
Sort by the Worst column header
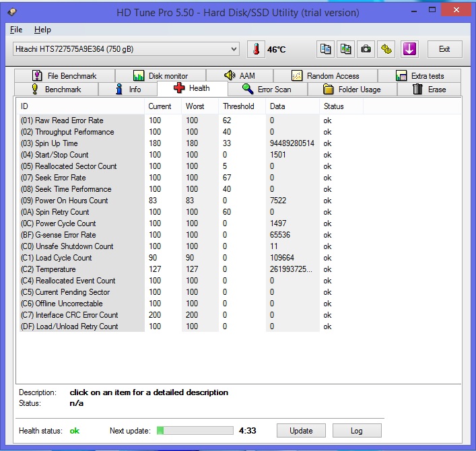coord(200,106)
